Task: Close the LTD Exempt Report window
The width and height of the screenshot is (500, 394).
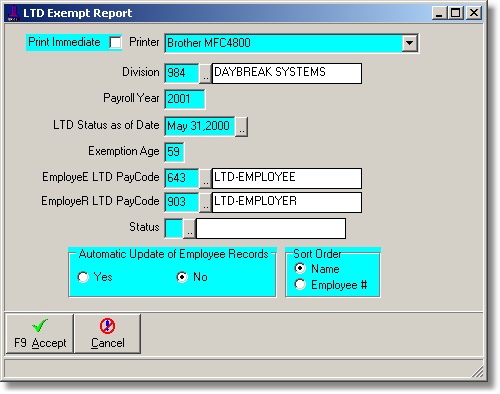Action: [473, 13]
